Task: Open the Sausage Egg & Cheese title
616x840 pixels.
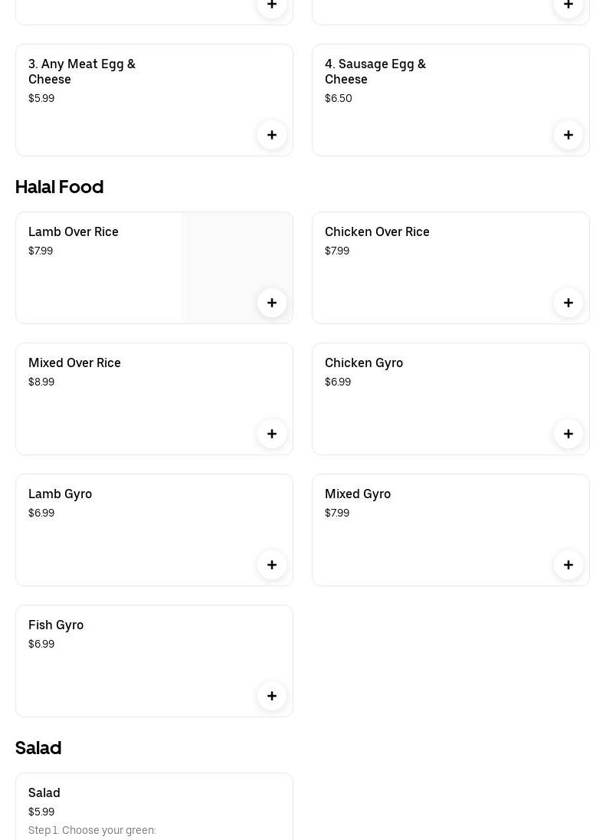Action: click(x=375, y=71)
